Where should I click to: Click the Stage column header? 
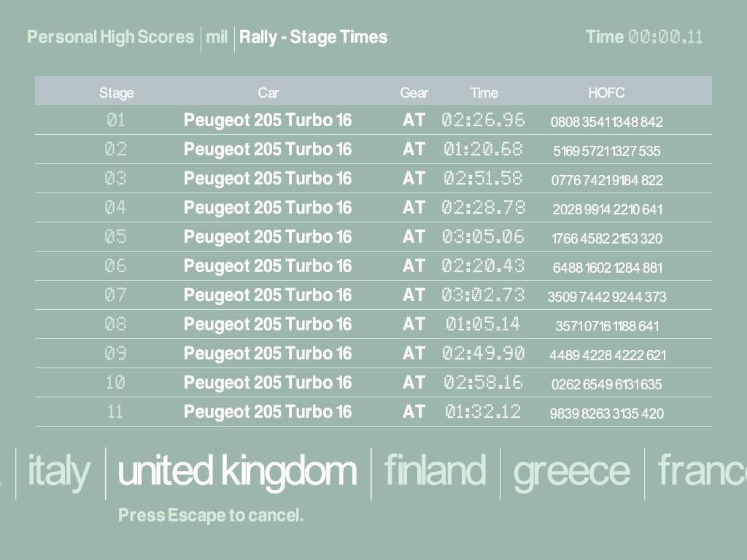[117, 93]
